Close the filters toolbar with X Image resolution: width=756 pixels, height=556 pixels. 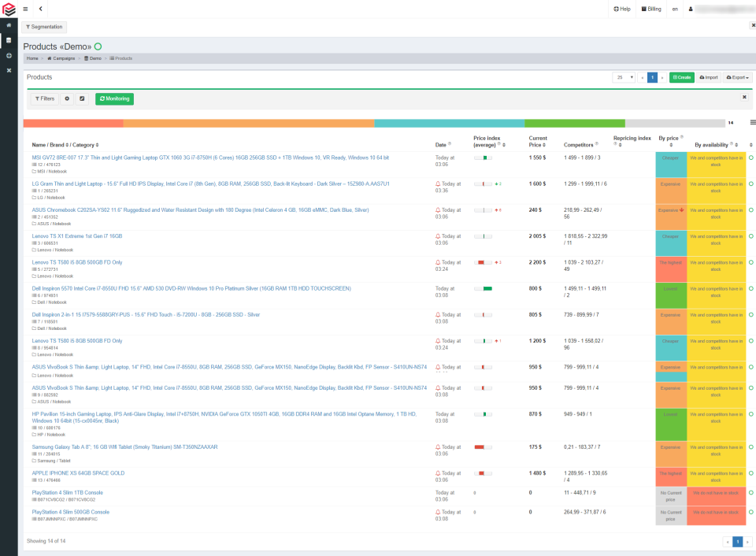coord(744,98)
